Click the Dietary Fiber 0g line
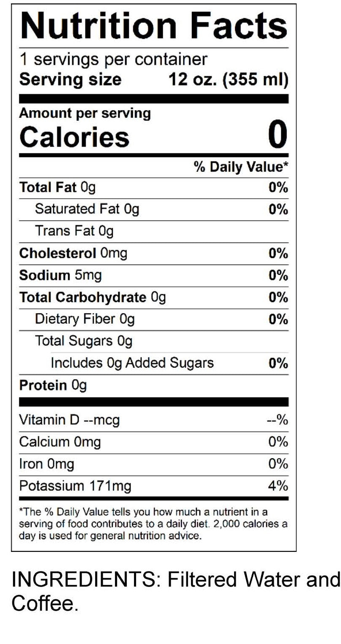This screenshot has height=644, width=341. pos(85,319)
